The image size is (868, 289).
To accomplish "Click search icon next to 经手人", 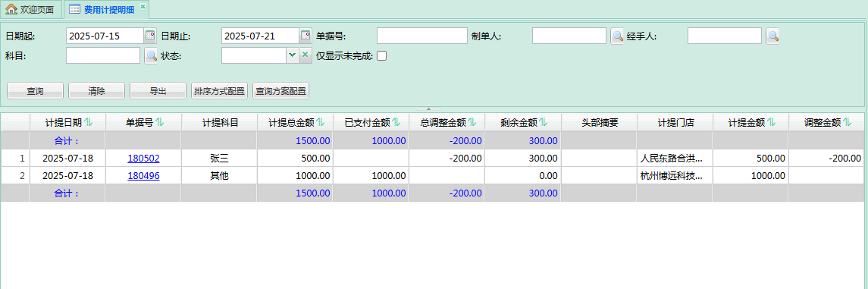I will point(772,36).
